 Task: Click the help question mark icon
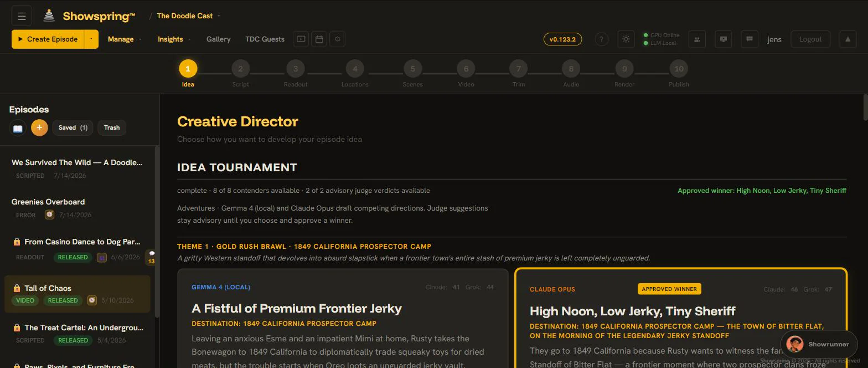(x=601, y=39)
